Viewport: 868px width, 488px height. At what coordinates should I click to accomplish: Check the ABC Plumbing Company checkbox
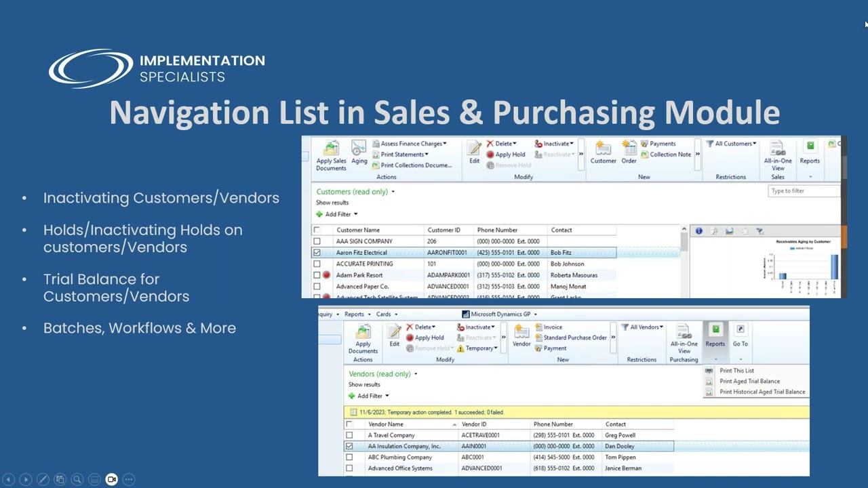point(349,457)
